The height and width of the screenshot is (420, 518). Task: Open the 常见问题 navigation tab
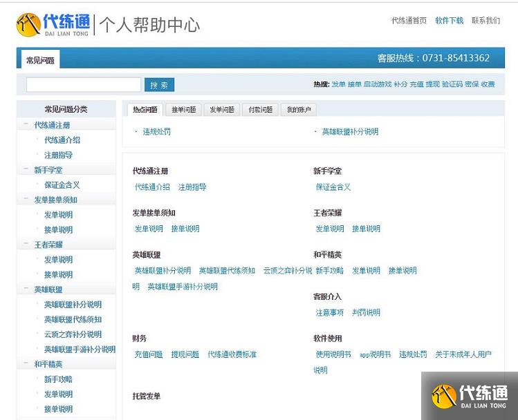(40, 59)
